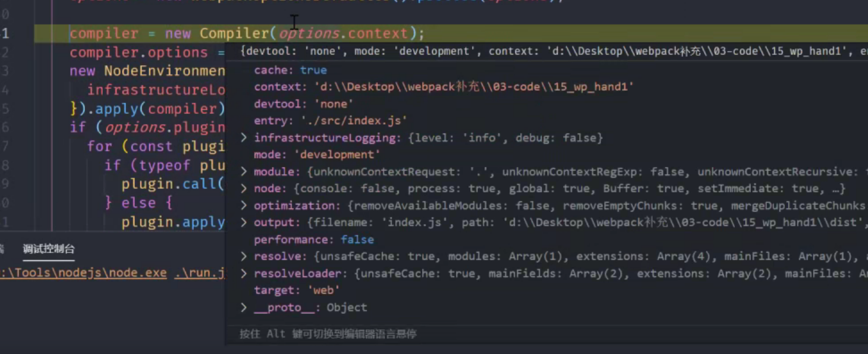Screen dimensions: 868x354
Task: Click the options.context argument in code
Action: (343, 33)
